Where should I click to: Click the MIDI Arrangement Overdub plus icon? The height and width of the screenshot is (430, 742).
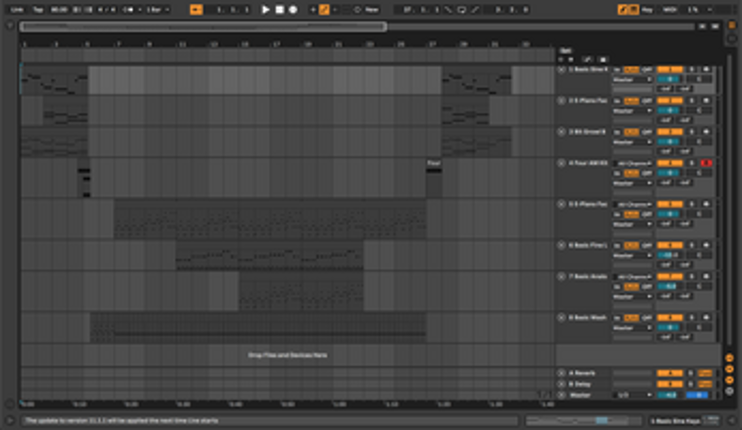[x=313, y=9]
